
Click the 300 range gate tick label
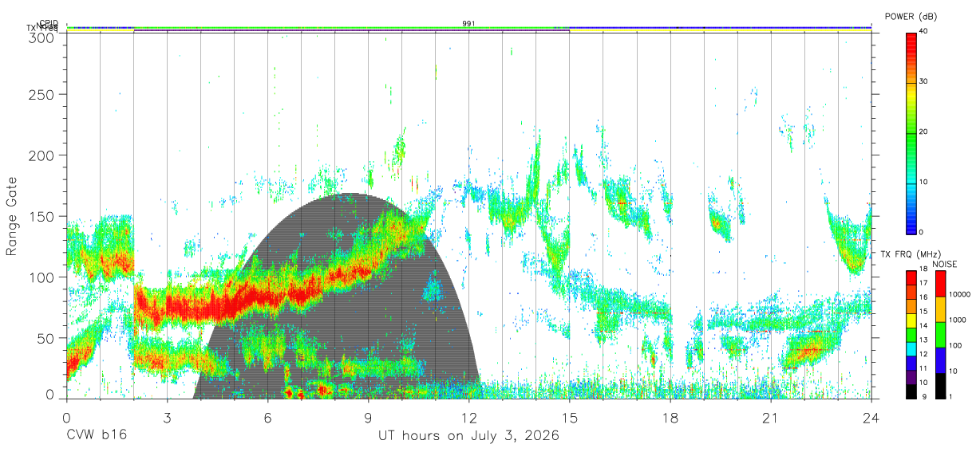click(x=41, y=37)
